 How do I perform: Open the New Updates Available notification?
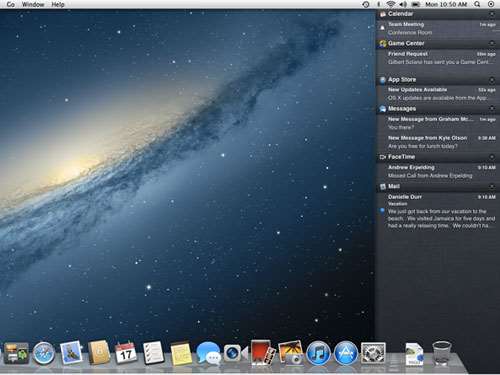tap(438, 94)
